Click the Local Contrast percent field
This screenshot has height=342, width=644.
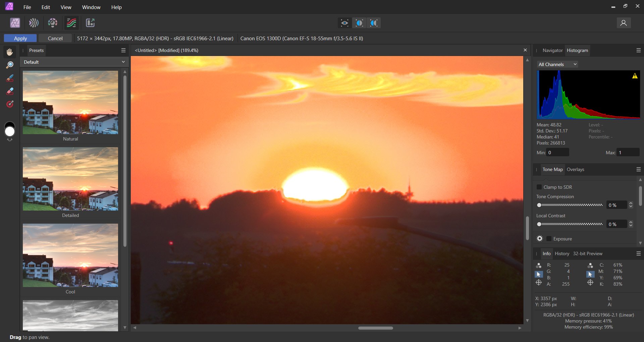point(616,224)
